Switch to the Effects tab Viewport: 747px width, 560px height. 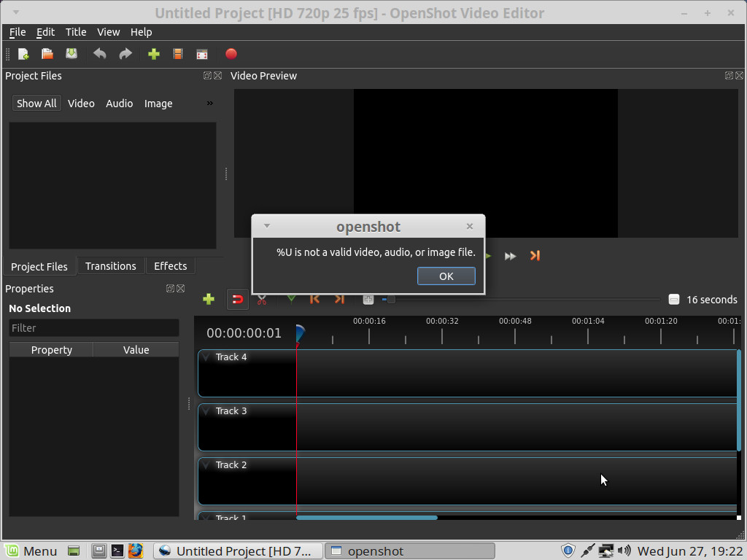pyautogui.click(x=170, y=266)
